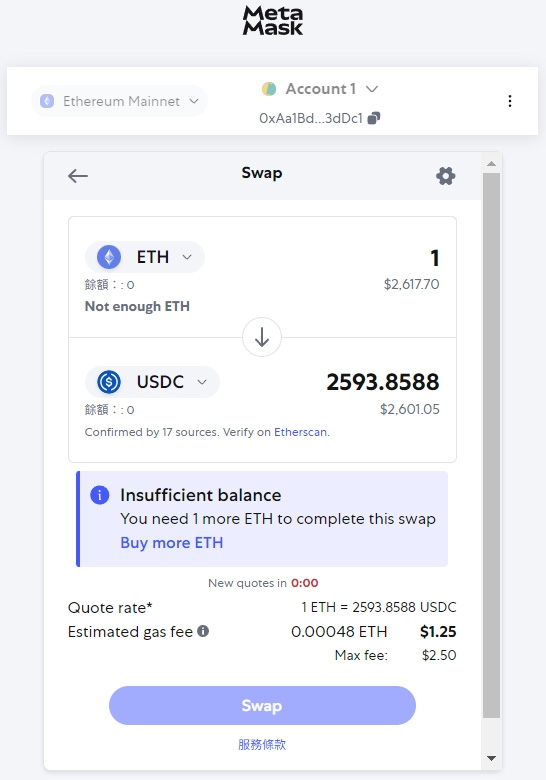
Task: Click the USDC amount 2593.8588
Action: [383, 382]
